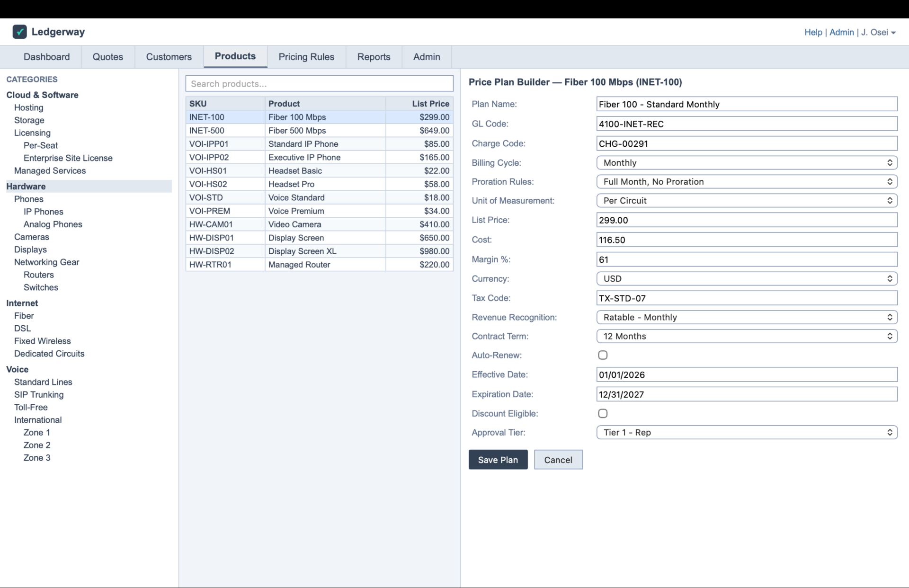Image resolution: width=909 pixels, height=588 pixels.
Task: Edit the Cost field
Action: click(x=747, y=240)
